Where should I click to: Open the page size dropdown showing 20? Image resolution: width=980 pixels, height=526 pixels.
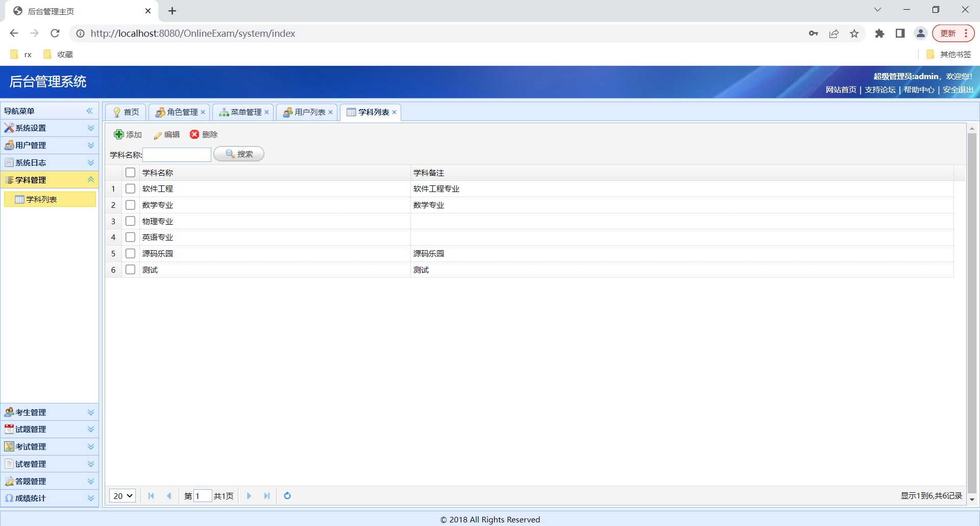tap(122, 496)
